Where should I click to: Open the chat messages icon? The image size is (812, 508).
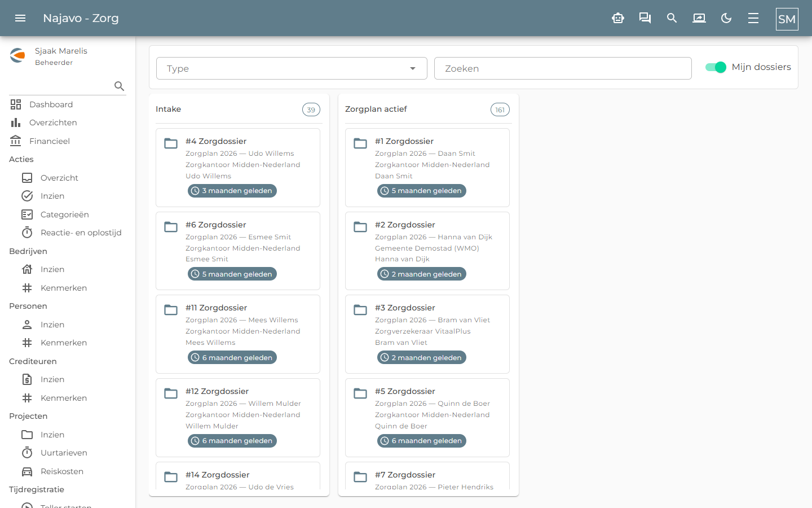[645, 18]
